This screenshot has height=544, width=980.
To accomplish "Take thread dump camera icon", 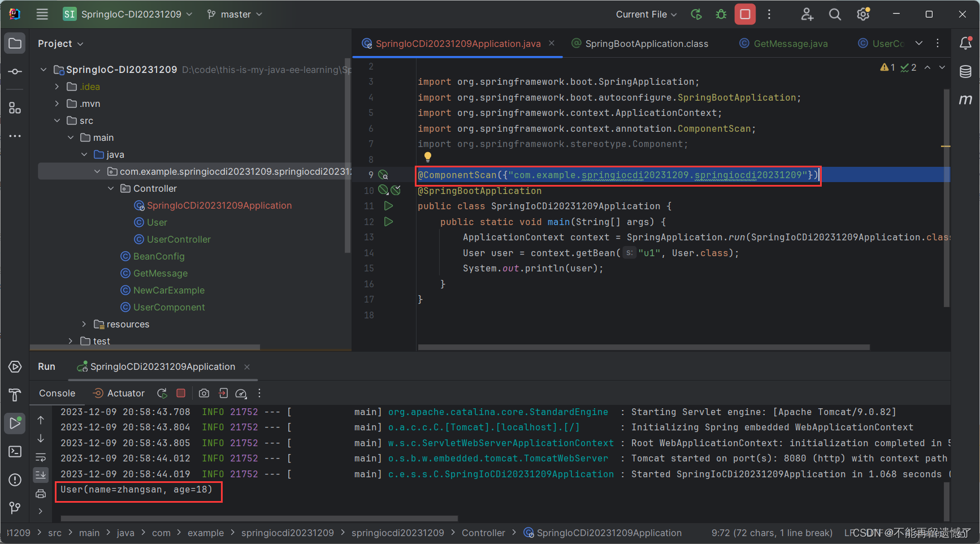I will (x=204, y=393).
